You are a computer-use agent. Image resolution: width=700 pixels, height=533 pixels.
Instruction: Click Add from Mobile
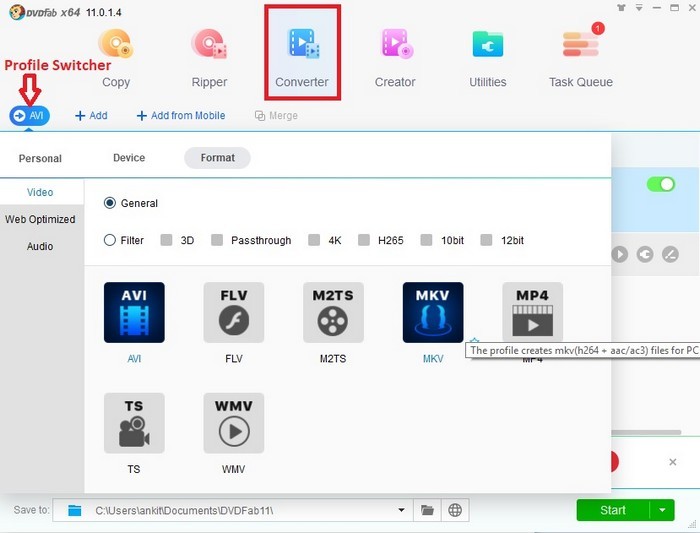coord(181,116)
